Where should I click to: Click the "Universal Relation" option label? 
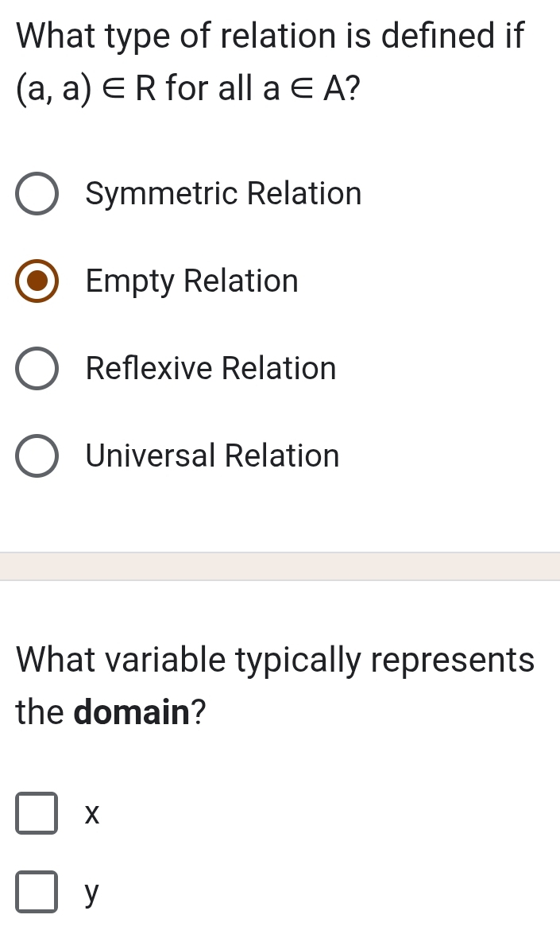(213, 456)
